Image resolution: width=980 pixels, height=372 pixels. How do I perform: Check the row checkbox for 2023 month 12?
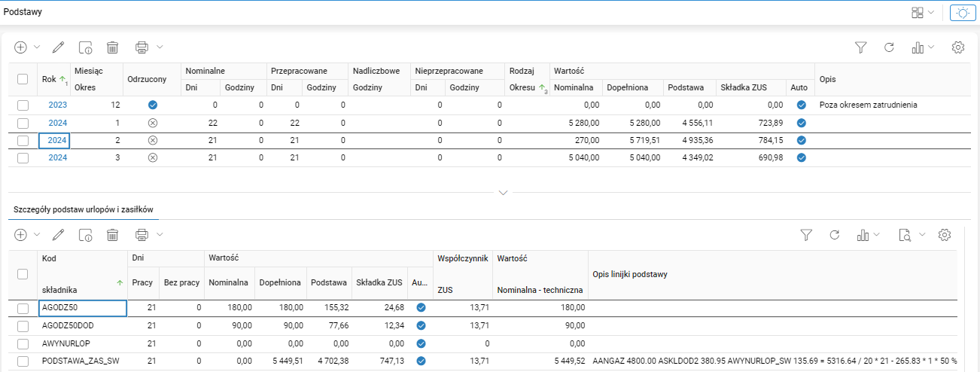[23, 105]
